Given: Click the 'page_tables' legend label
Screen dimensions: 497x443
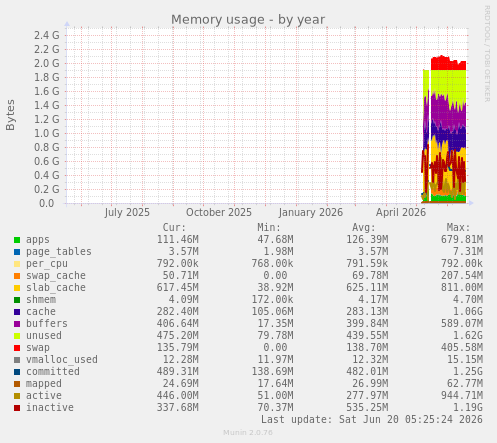Looking at the screenshot, I should point(59,252).
